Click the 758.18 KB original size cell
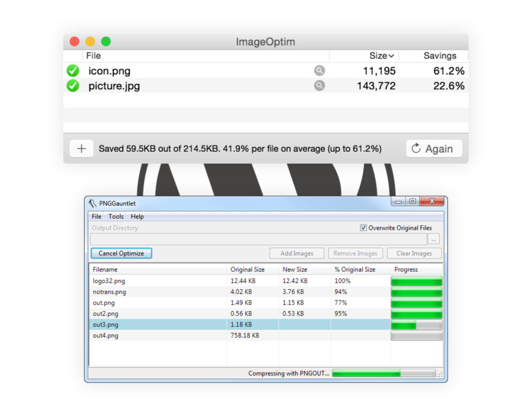532x399 pixels. [245, 335]
